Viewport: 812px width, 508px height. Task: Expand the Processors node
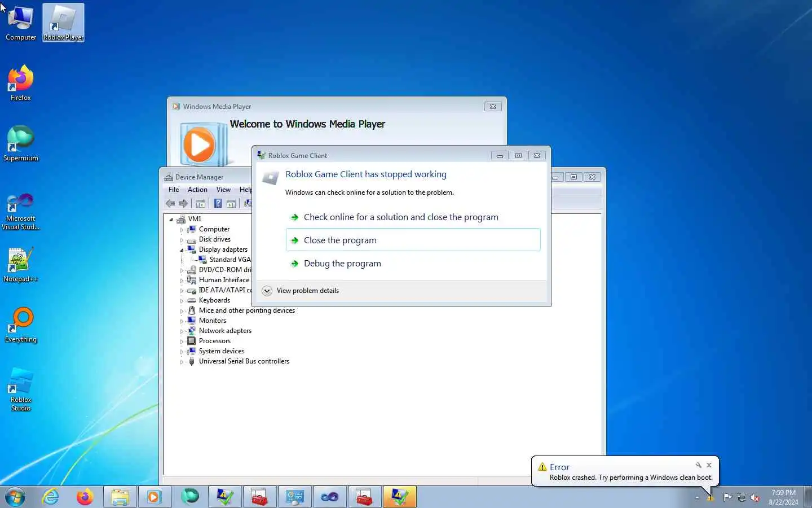tap(182, 341)
